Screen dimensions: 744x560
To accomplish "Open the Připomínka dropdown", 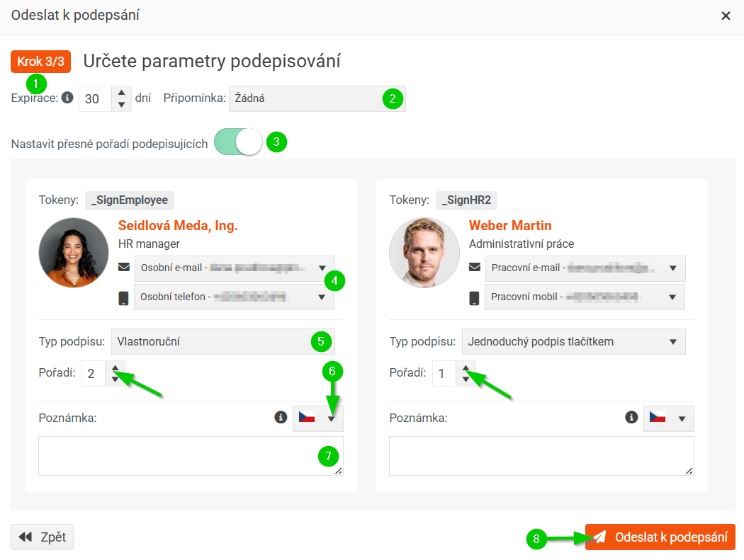I will tap(317, 98).
